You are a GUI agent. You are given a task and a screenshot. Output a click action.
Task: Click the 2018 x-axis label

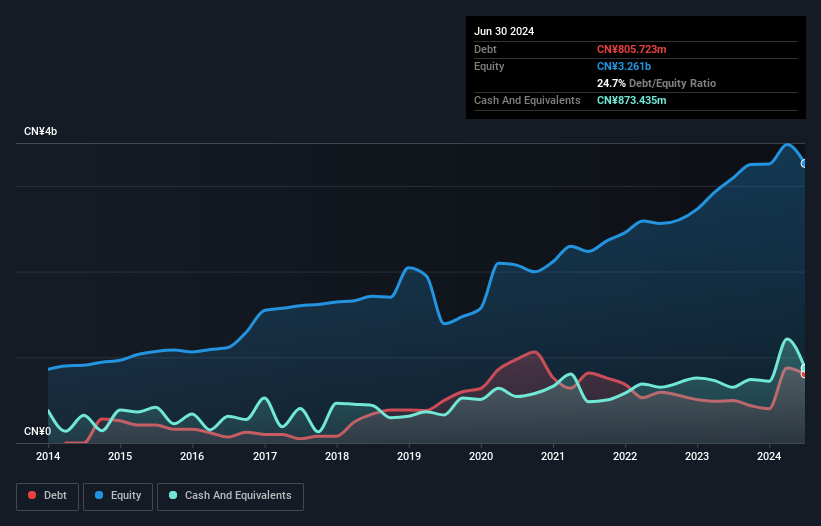click(x=337, y=456)
